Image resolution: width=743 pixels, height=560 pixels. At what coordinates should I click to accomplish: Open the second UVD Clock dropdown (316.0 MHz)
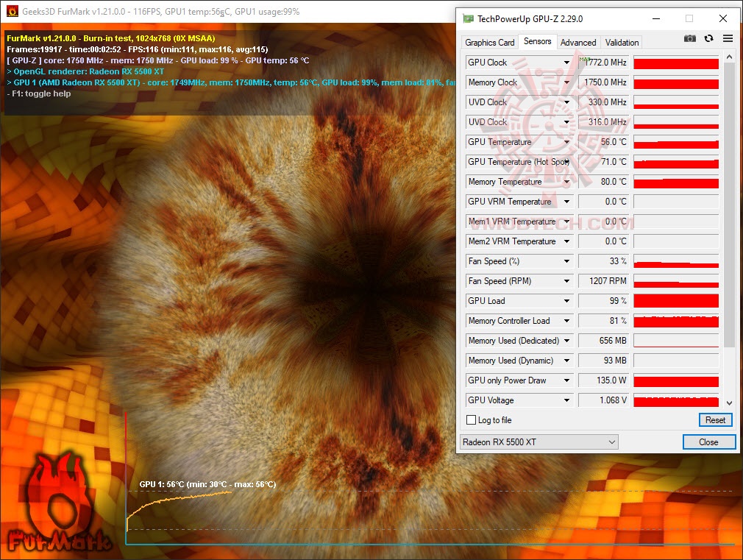tap(566, 122)
